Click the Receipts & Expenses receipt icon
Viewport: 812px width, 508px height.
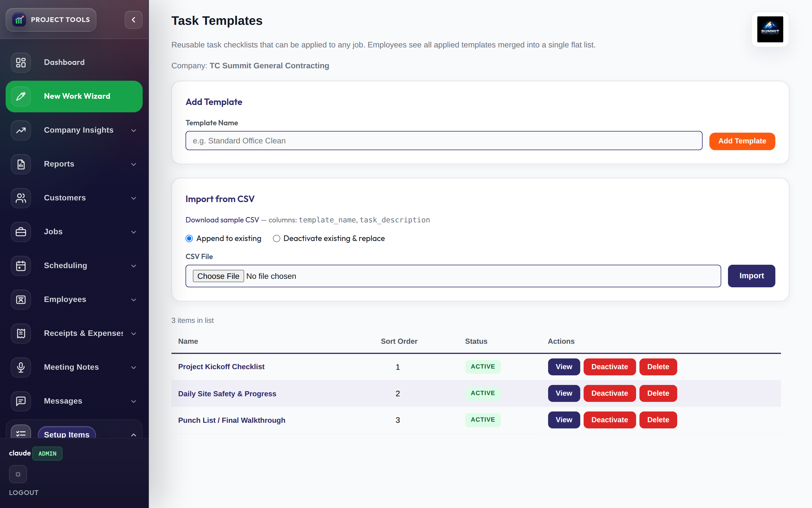point(21,334)
